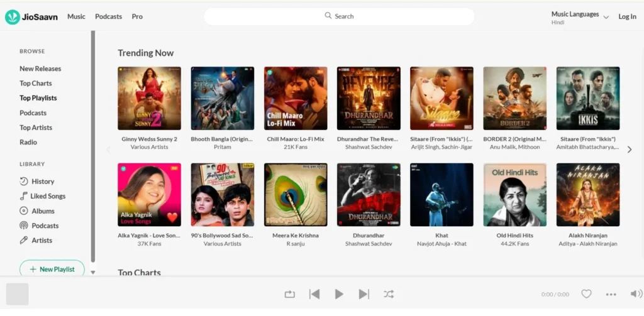644x316 pixels.
Task: Open the BORDER 2 album cover
Action: click(x=515, y=99)
